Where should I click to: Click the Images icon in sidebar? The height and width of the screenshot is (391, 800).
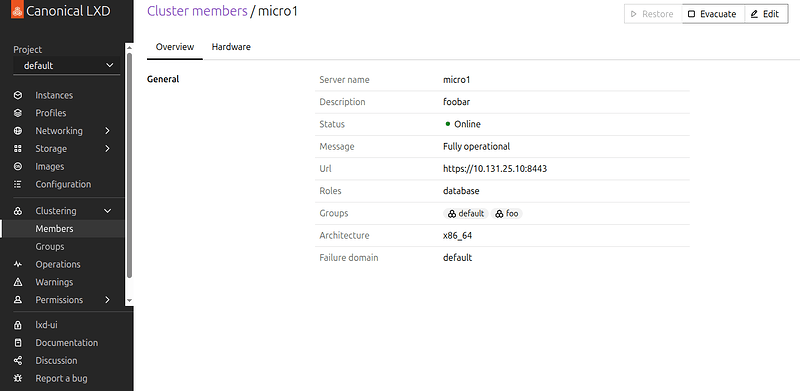click(x=18, y=166)
